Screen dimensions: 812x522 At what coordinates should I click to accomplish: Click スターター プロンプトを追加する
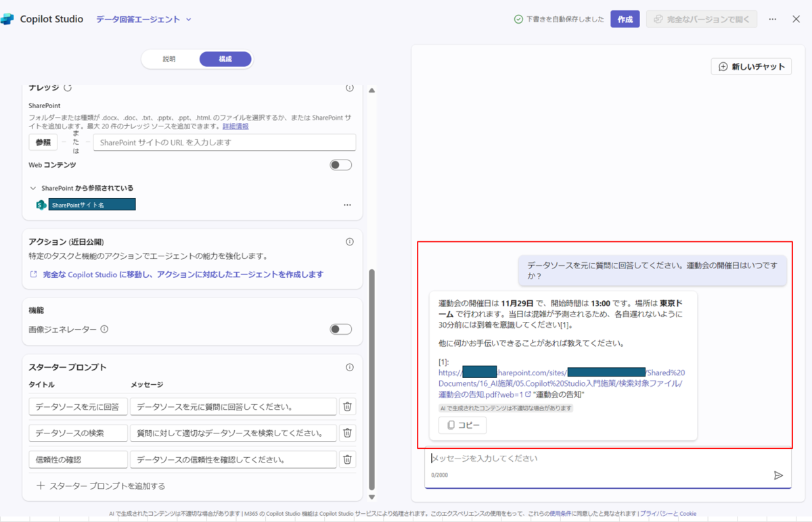click(101, 485)
